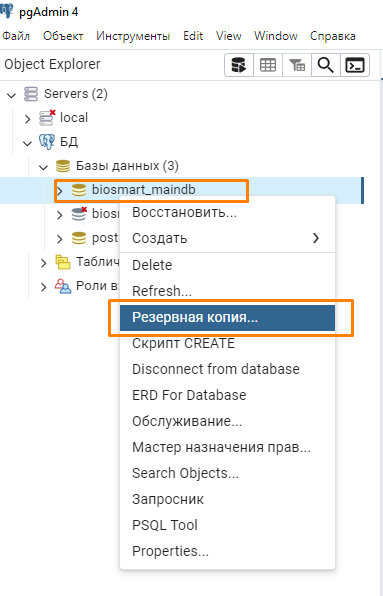Click the disconnected second bios database icon
The width and height of the screenshot is (383, 596).
click(x=79, y=214)
